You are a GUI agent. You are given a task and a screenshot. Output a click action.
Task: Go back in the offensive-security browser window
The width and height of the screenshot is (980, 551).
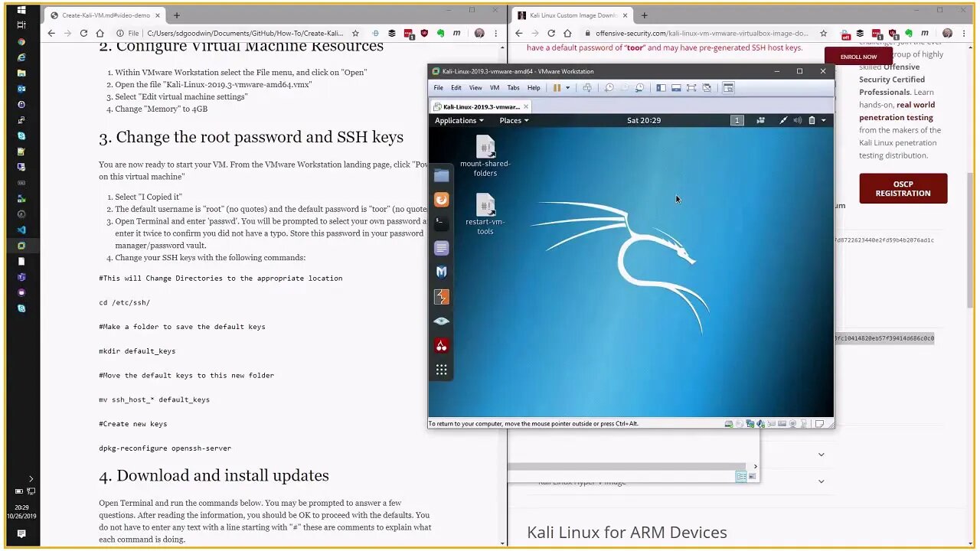(518, 34)
